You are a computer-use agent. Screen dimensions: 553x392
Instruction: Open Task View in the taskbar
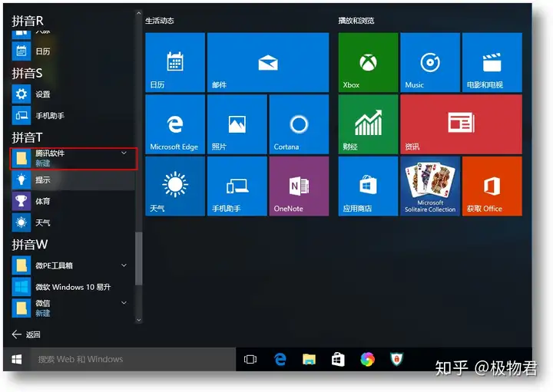[250, 359]
